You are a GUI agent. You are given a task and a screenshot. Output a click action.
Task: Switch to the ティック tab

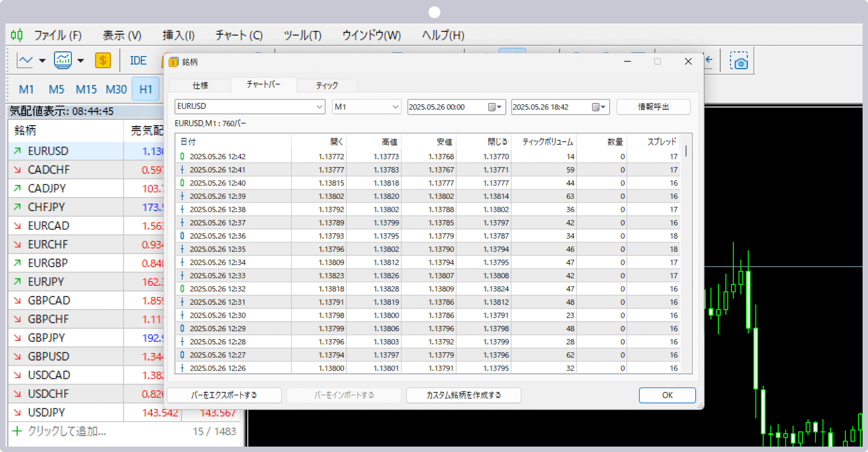327,85
